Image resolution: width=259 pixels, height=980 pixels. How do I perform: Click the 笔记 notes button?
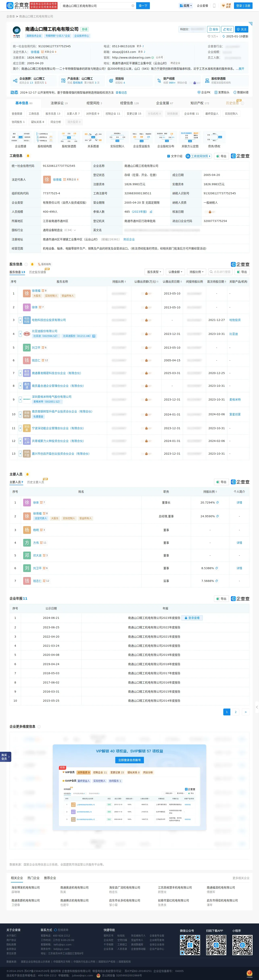[x=228, y=29]
